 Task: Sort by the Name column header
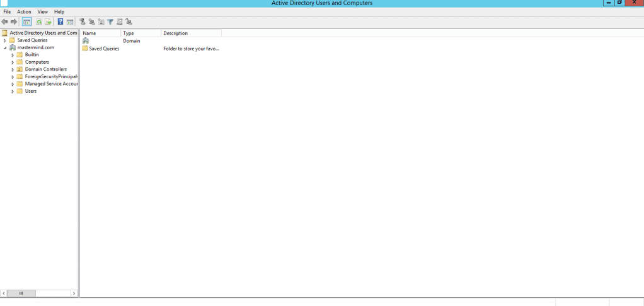(x=100, y=33)
